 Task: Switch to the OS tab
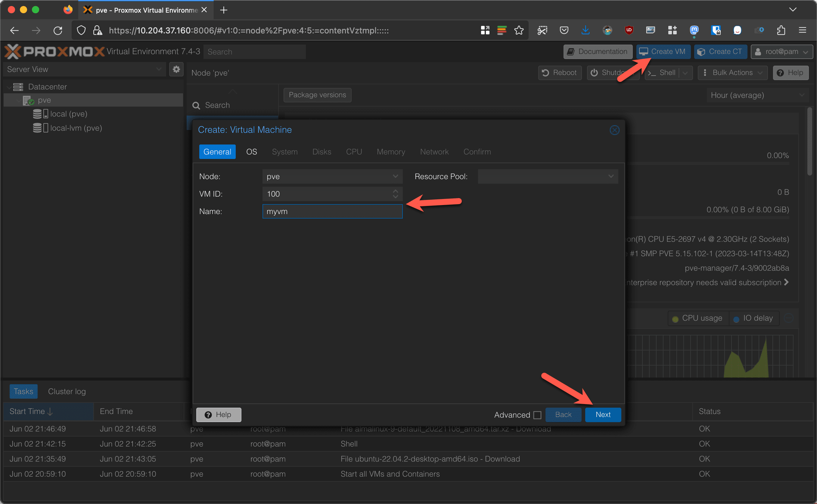(252, 152)
